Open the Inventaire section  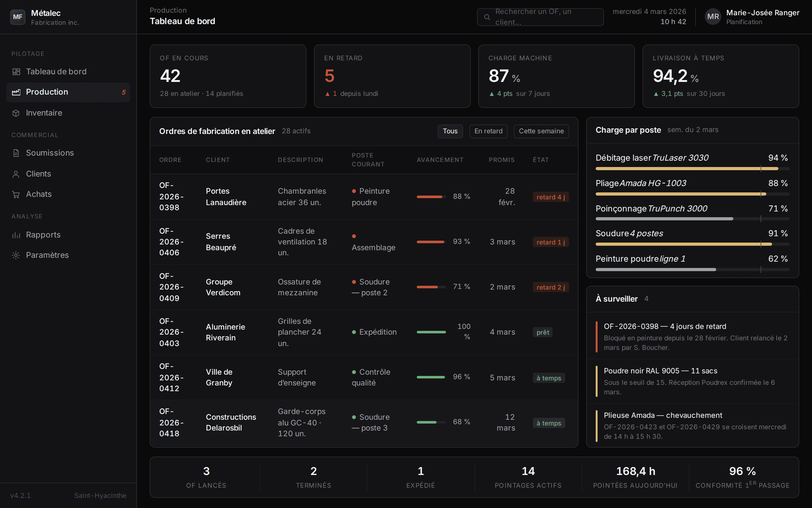(68, 113)
